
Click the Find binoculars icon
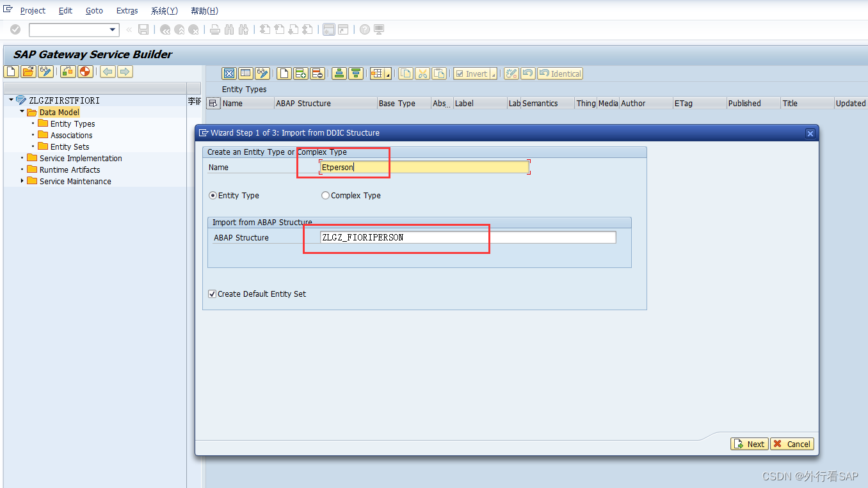tap(229, 29)
